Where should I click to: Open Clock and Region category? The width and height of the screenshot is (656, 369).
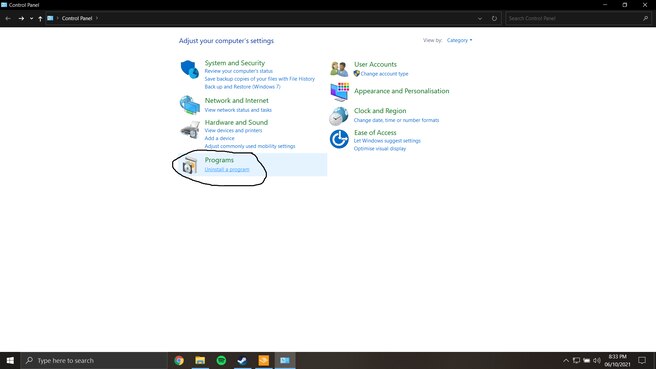(380, 111)
